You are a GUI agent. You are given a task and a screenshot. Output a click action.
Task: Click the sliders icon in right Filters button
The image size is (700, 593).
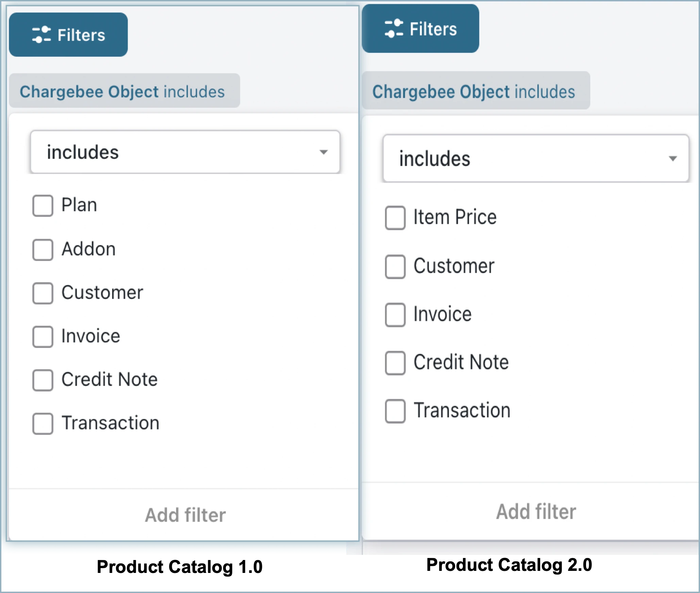tap(394, 29)
